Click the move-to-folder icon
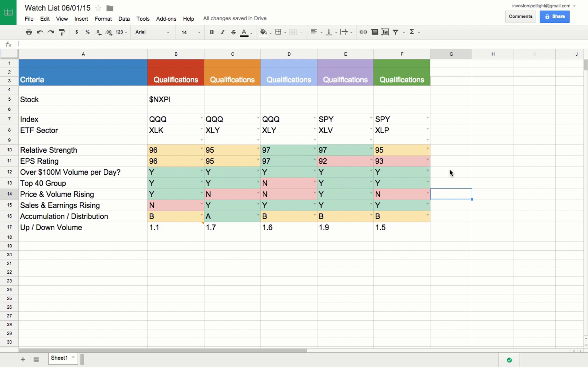The image size is (588, 368). [110, 8]
